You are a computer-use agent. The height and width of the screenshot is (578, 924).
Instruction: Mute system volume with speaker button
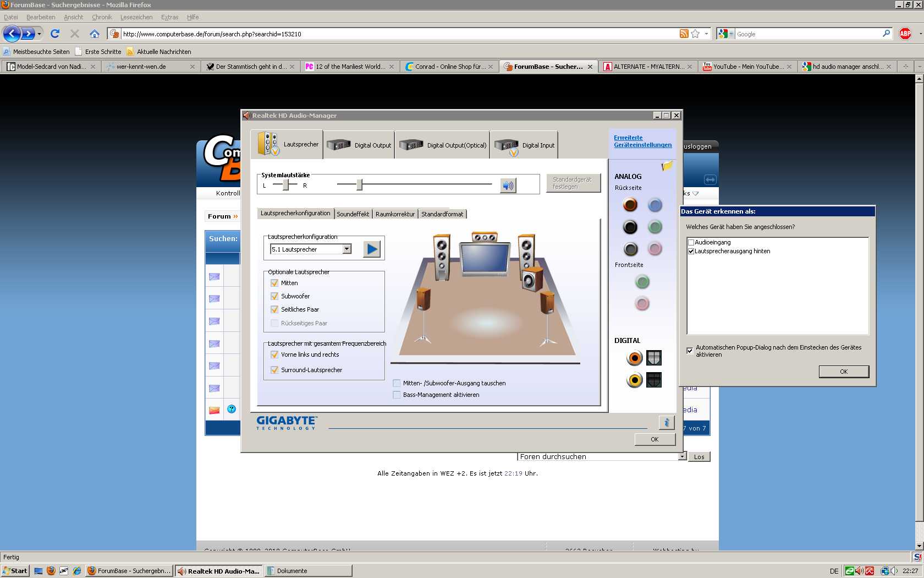pos(508,186)
